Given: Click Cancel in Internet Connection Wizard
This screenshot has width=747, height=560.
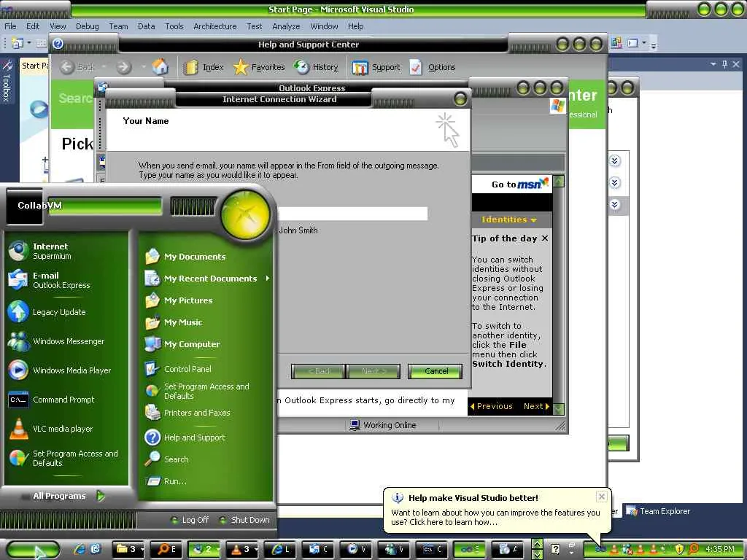Looking at the screenshot, I should pyautogui.click(x=436, y=371).
